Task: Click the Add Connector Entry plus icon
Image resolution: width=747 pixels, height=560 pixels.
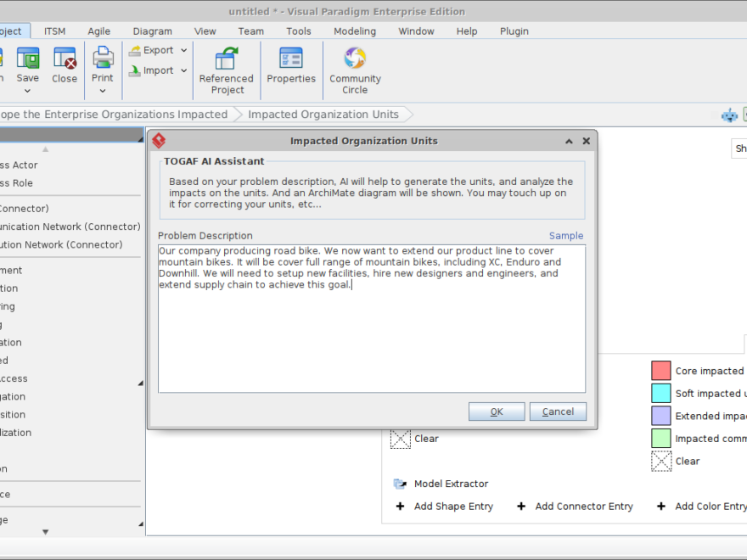Action: coord(521,507)
